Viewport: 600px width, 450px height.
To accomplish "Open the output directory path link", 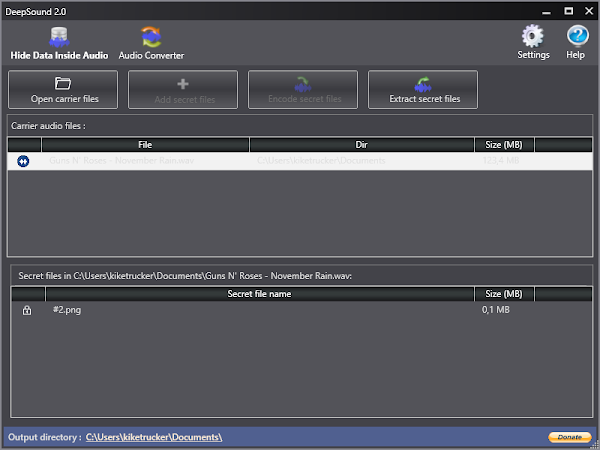I will (154, 437).
